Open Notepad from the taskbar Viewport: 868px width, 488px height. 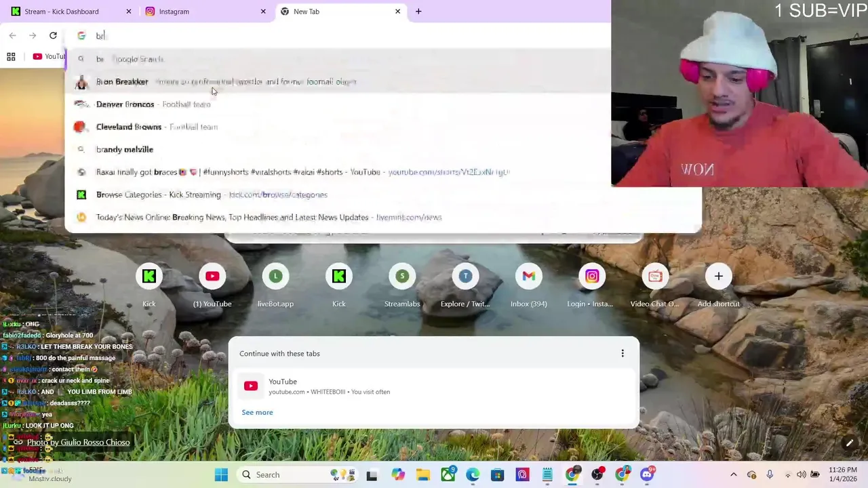547,475
